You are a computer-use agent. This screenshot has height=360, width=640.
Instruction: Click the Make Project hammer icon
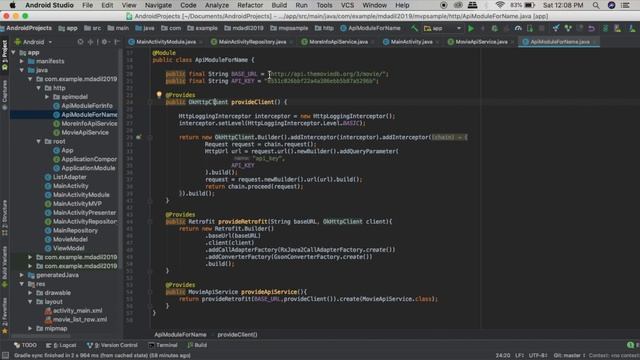pyautogui.click(x=415, y=28)
